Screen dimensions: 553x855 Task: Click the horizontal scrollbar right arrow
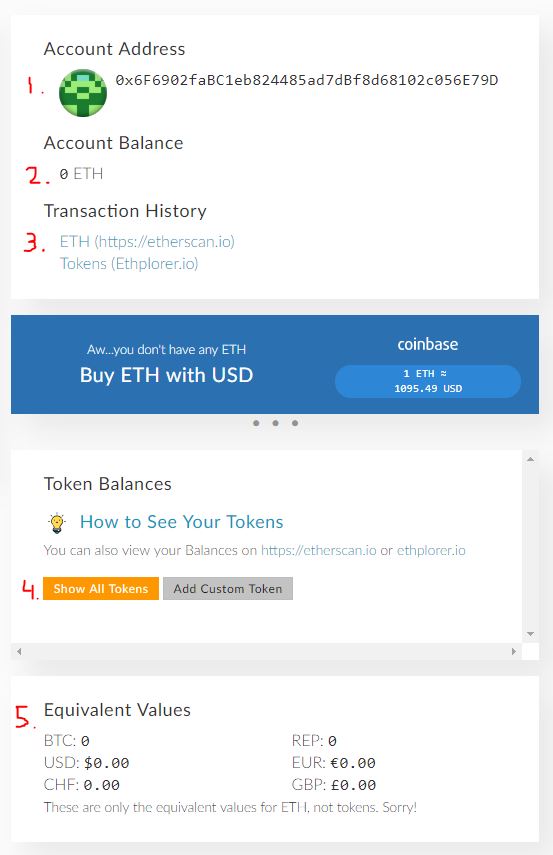[513, 651]
